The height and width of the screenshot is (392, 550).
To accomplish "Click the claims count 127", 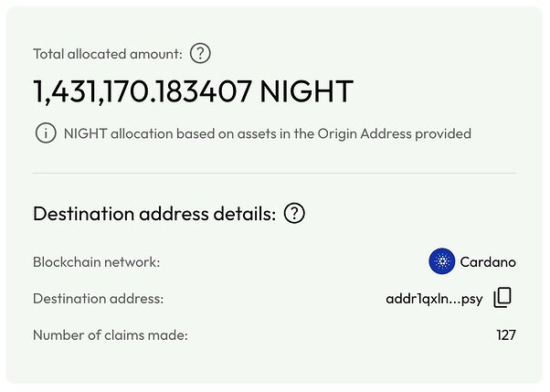I will tap(504, 335).
